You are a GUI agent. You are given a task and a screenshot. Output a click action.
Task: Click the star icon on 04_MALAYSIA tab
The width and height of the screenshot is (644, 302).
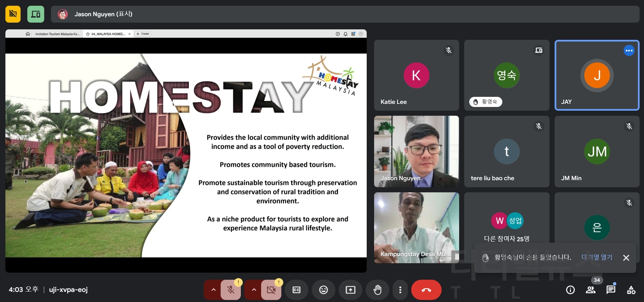click(x=88, y=34)
